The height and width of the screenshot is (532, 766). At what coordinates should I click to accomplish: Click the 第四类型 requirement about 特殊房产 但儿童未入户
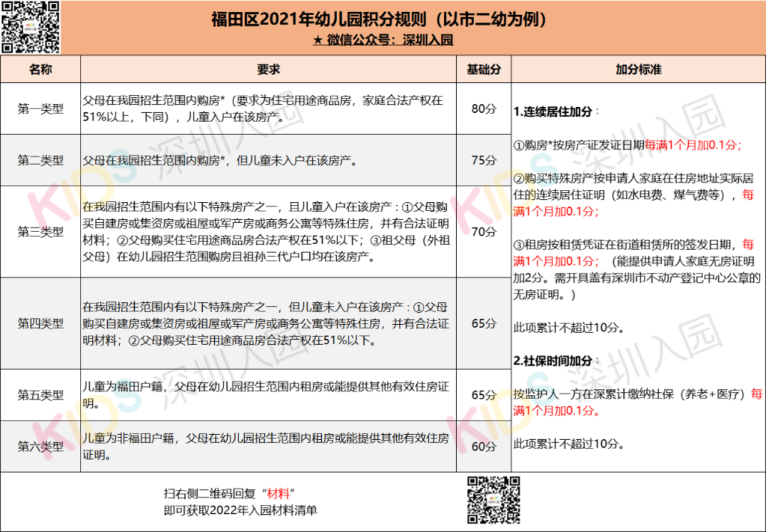(x=266, y=323)
